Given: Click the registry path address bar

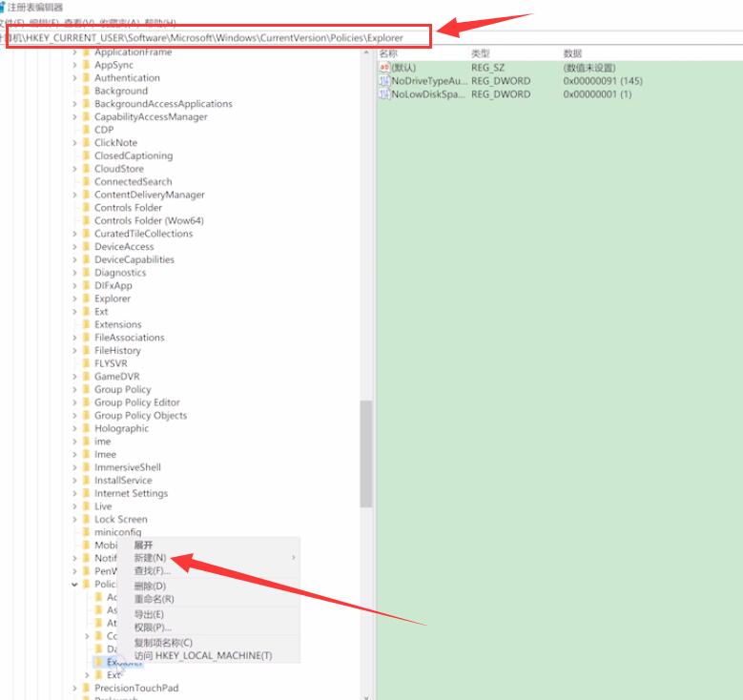Looking at the screenshot, I should 219,37.
